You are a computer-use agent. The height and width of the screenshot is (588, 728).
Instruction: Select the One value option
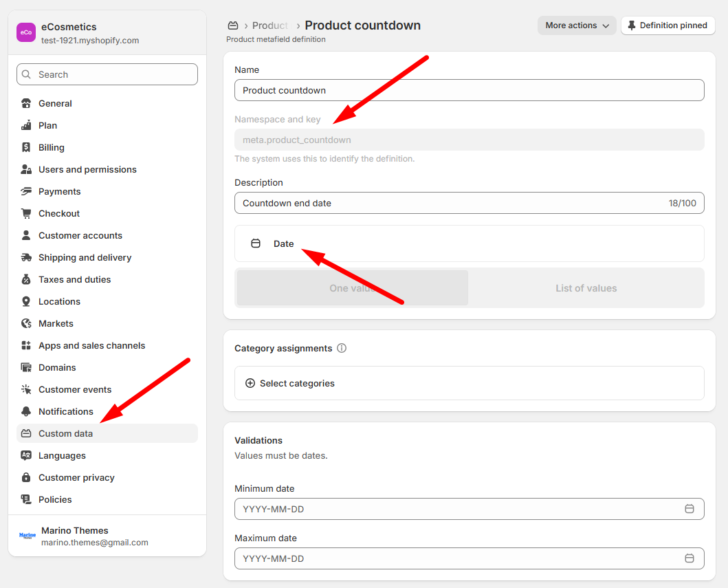(353, 288)
